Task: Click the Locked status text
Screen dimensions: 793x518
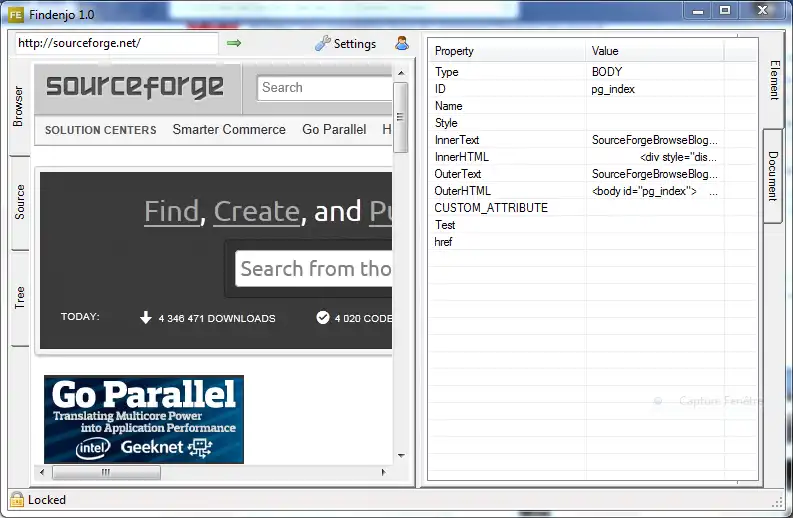Action: 47,500
